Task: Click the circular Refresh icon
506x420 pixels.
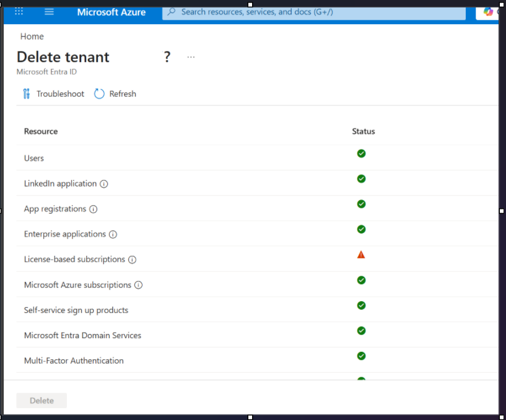Action: [x=99, y=94]
